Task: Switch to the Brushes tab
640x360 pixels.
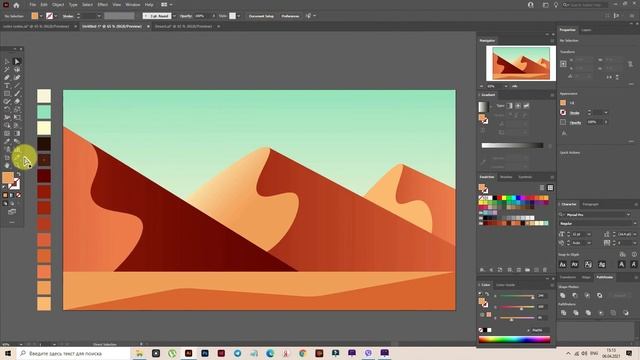Action: 506,177
